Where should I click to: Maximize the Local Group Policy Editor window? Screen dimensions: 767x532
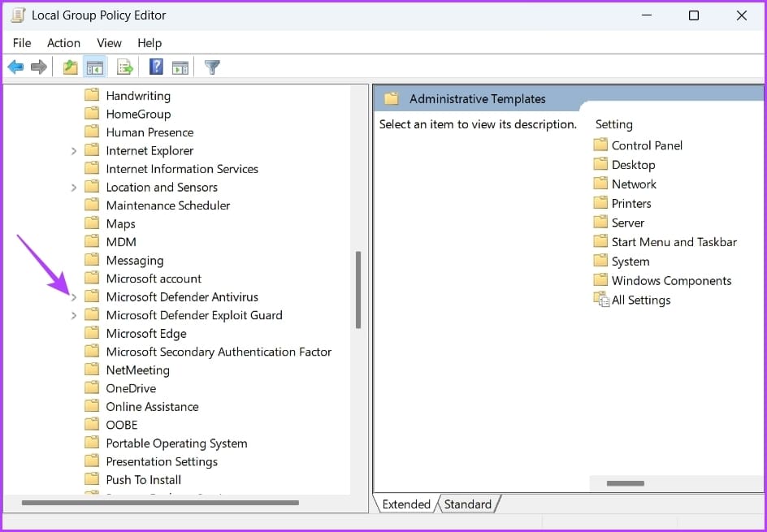(x=694, y=15)
